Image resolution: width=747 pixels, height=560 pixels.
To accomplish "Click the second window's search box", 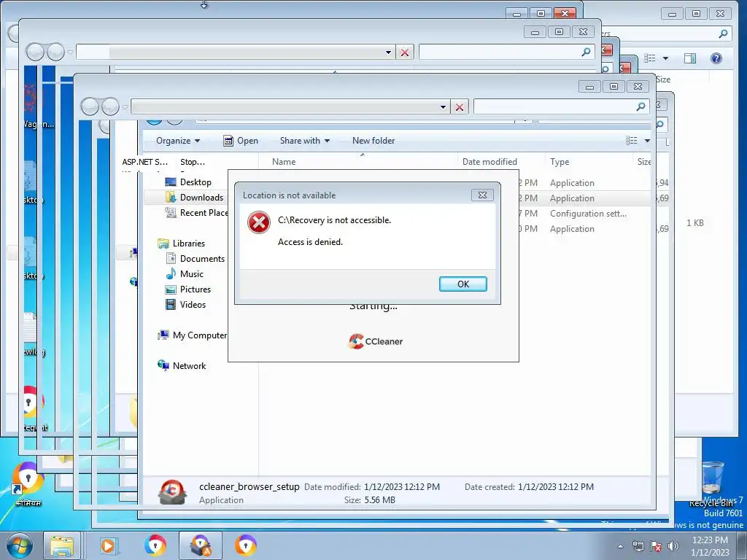I will 507,52.
